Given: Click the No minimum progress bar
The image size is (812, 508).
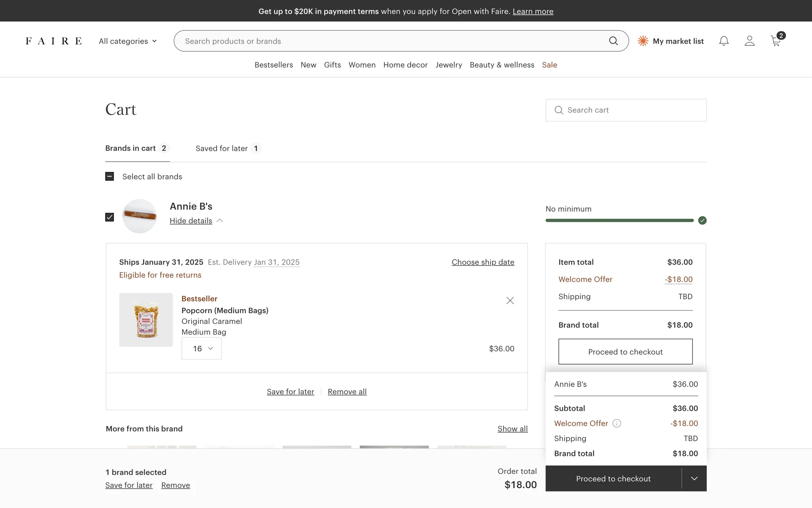Looking at the screenshot, I should pyautogui.click(x=620, y=220).
